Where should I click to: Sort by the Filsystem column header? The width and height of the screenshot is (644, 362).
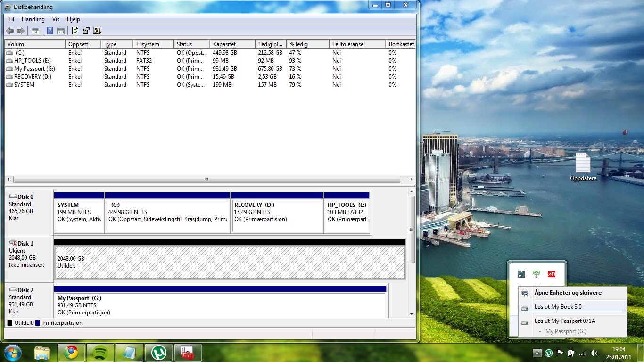[153, 44]
